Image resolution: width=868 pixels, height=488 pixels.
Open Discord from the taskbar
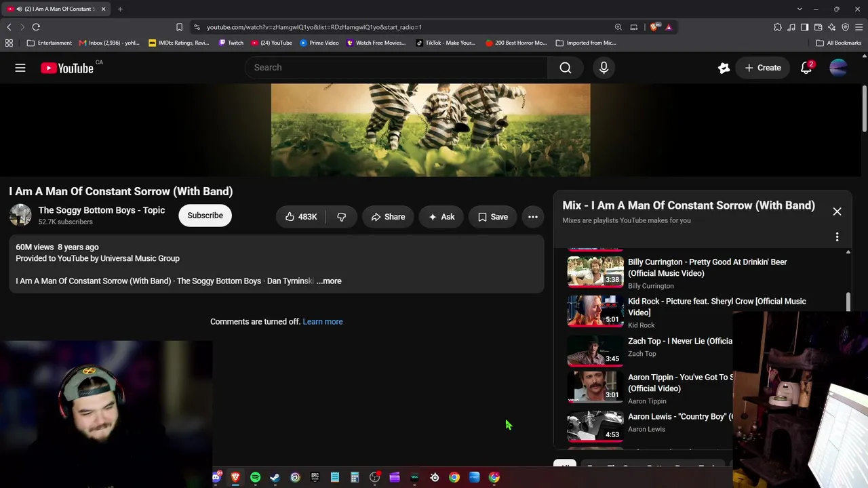point(218,477)
